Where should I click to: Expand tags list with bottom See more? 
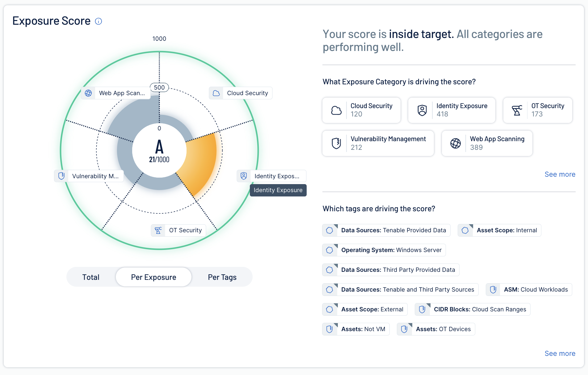pos(560,353)
